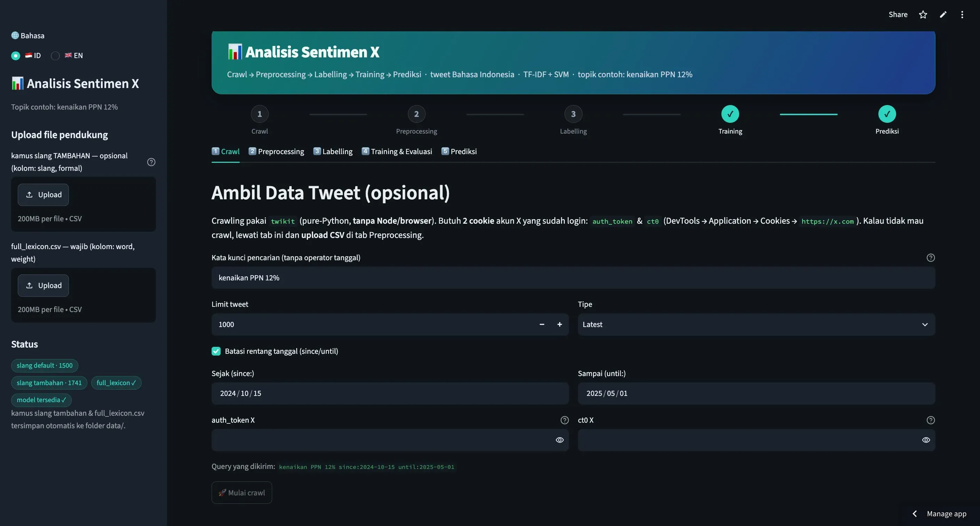Click the pencil edit icon
Viewport: 980px width, 526px height.
pyautogui.click(x=943, y=15)
